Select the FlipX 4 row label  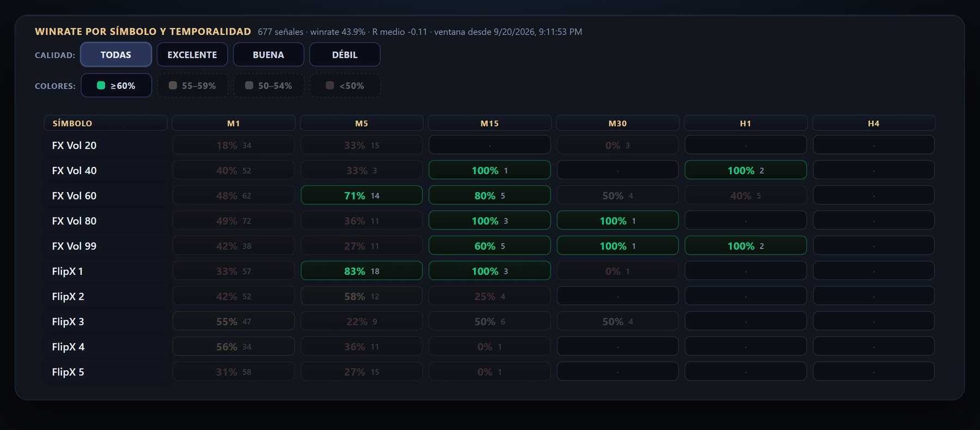click(x=106, y=347)
